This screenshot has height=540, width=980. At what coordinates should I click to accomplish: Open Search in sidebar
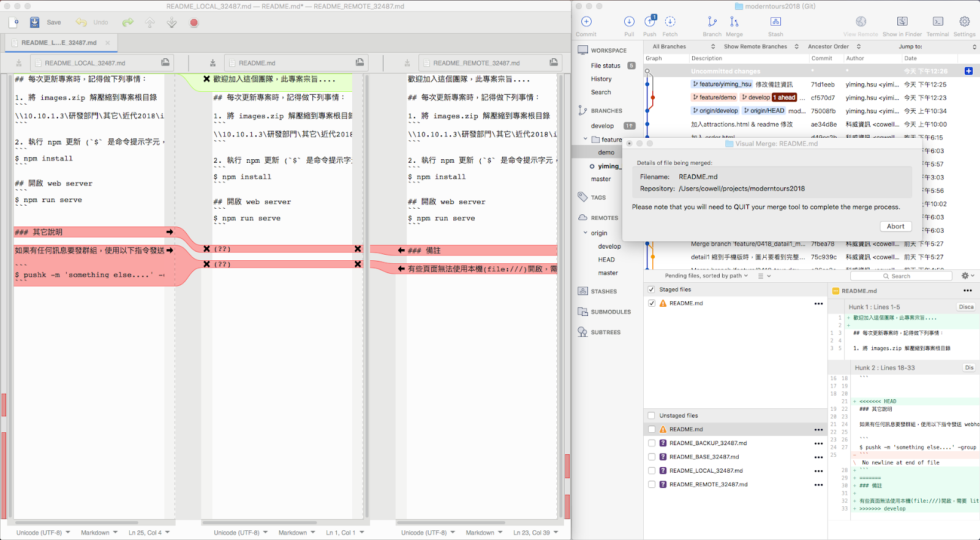(x=601, y=92)
